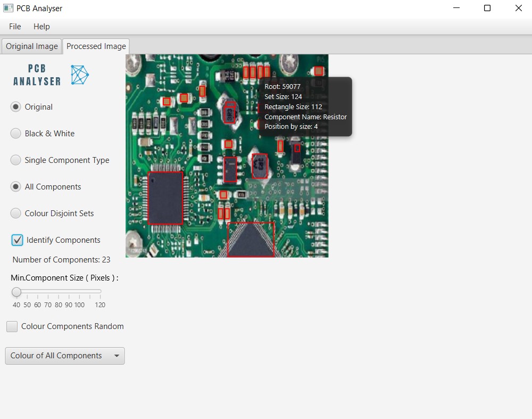Click the Number of Components: 23 label

tap(61, 260)
